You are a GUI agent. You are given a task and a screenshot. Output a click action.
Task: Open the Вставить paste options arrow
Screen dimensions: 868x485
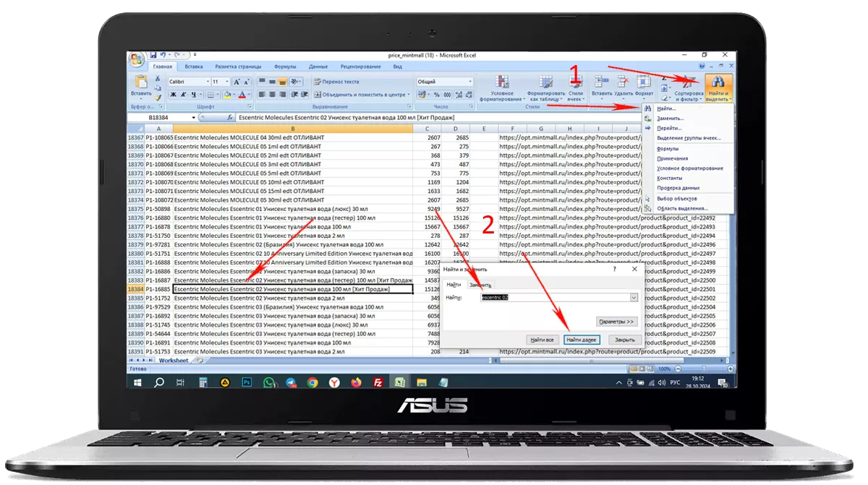pyautogui.click(x=141, y=99)
